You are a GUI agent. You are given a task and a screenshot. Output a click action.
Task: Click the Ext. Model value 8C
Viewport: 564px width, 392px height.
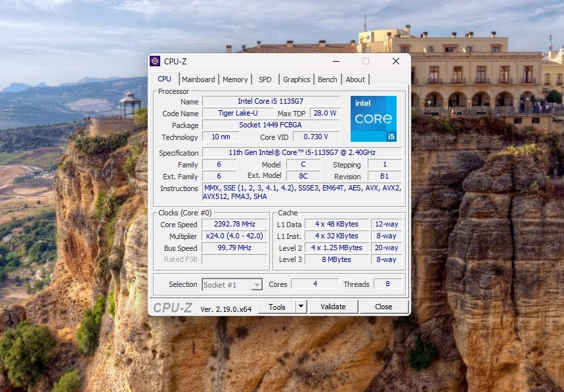[303, 176]
